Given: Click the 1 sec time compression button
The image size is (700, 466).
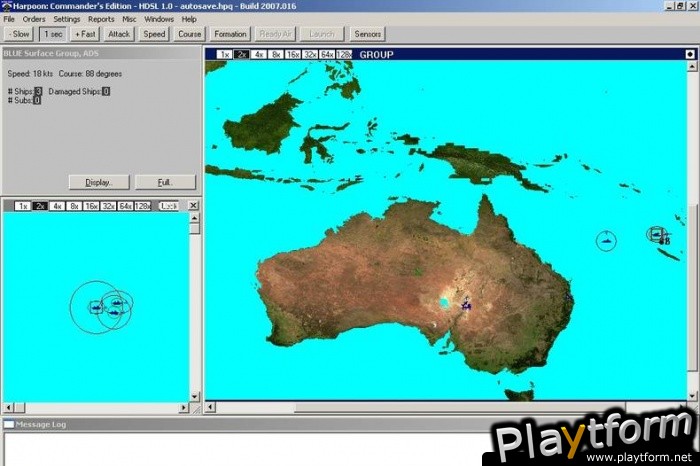Looking at the screenshot, I should coord(53,34).
